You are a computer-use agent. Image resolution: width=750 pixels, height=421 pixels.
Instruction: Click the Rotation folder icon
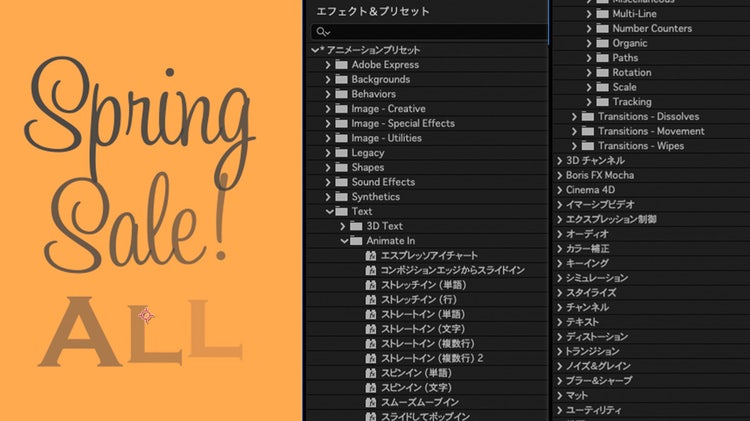[x=602, y=73]
